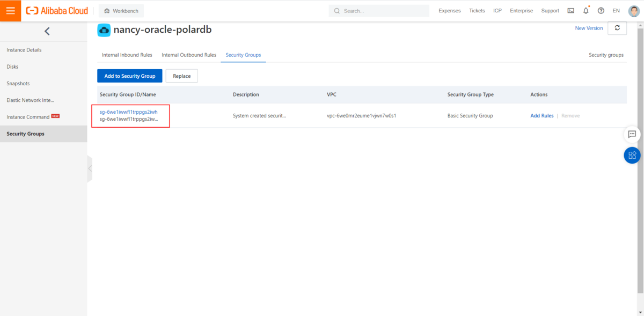Click the Add to Security Group button
The height and width of the screenshot is (316, 644).
click(130, 76)
